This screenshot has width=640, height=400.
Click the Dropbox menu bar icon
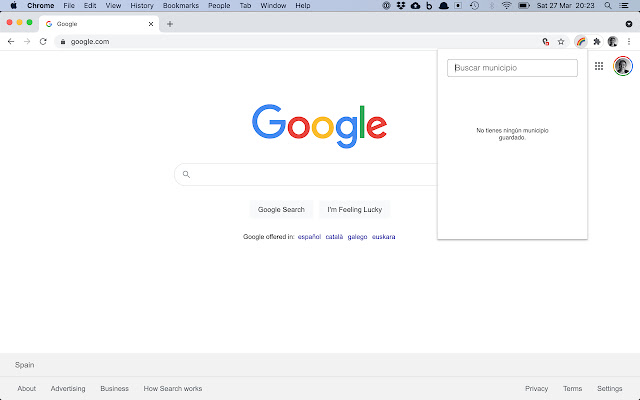tap(401, 6)
